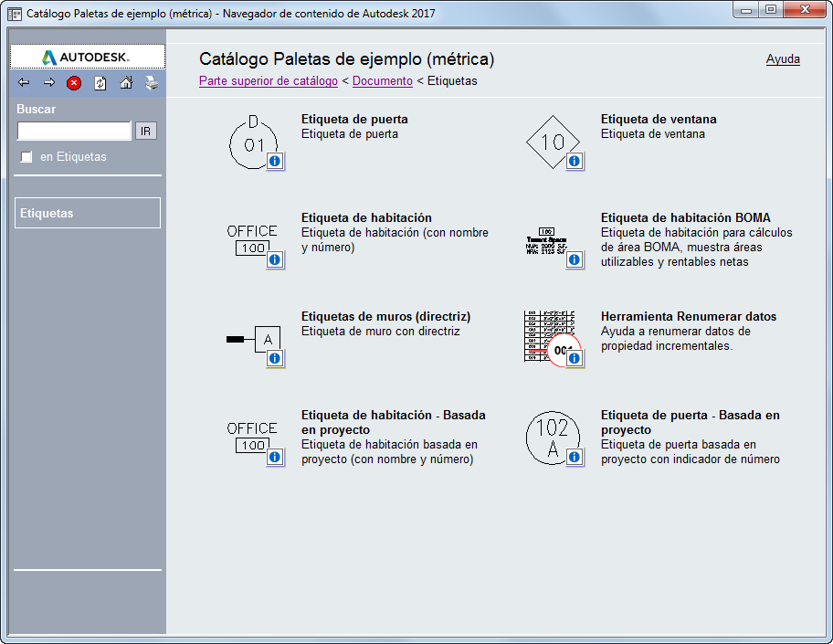Enable the 'en Etiquetas' search checkbox
833x644 pixels.
tap(26, 157)
